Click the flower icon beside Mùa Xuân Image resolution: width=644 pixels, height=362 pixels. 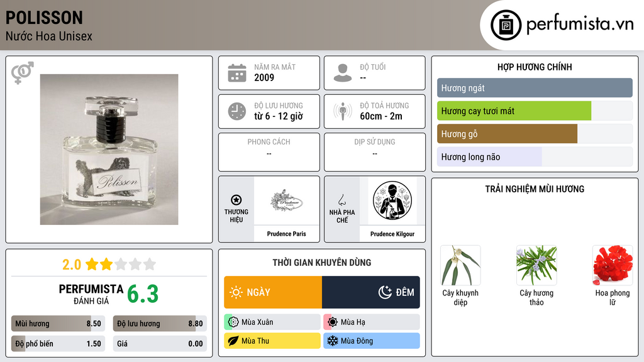(x=233, y=322)
